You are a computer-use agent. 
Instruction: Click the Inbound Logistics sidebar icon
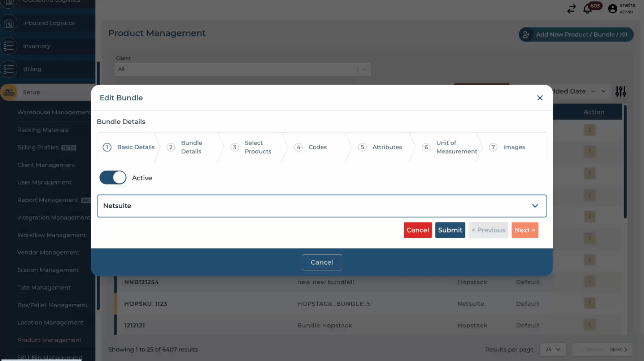(x=9, y=23)
